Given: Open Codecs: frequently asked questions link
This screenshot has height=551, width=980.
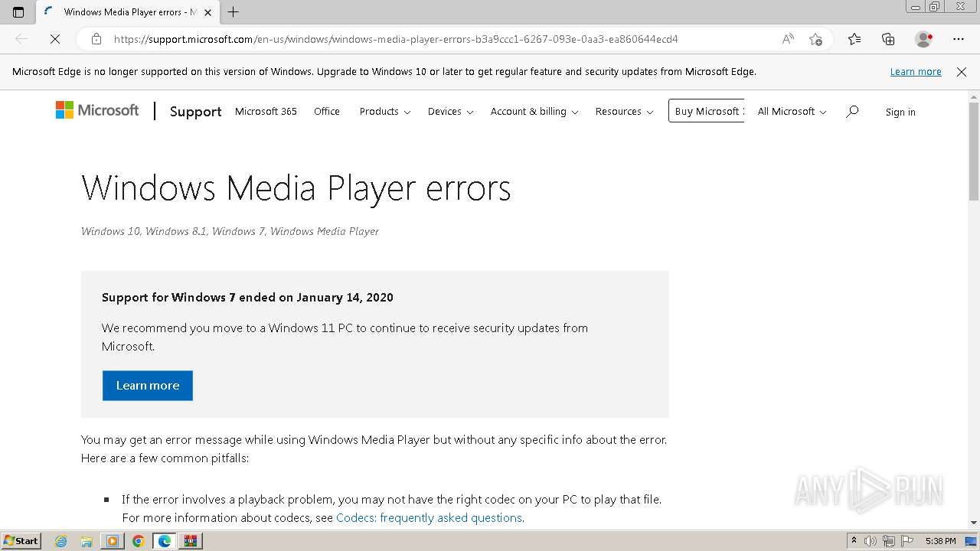Looking at the screenshot, I should pos(429,517).
